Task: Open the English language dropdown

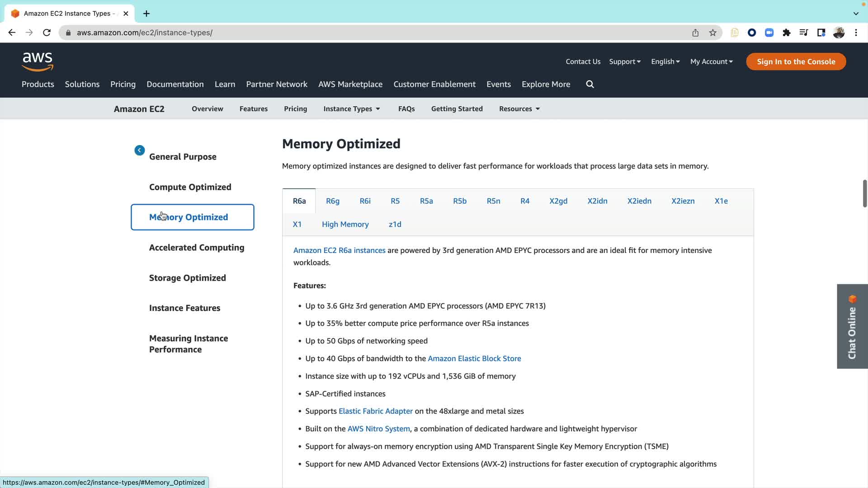Action: (x=665, y=62)
